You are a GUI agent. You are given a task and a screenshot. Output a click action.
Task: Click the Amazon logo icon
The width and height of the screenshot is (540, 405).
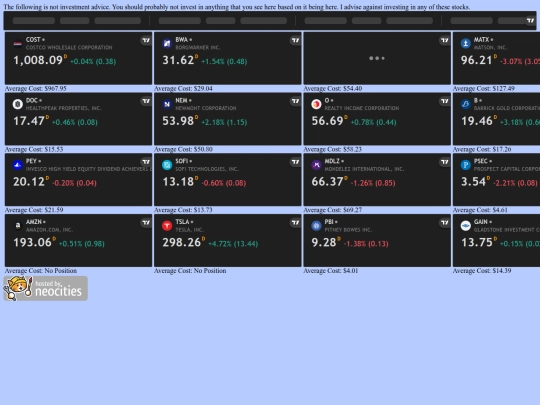(x=18, y=226)
